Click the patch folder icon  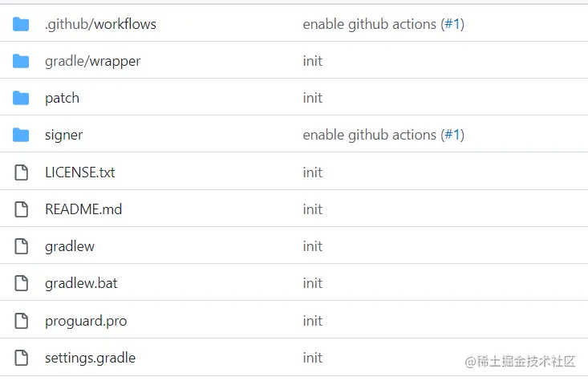point(21,98)
